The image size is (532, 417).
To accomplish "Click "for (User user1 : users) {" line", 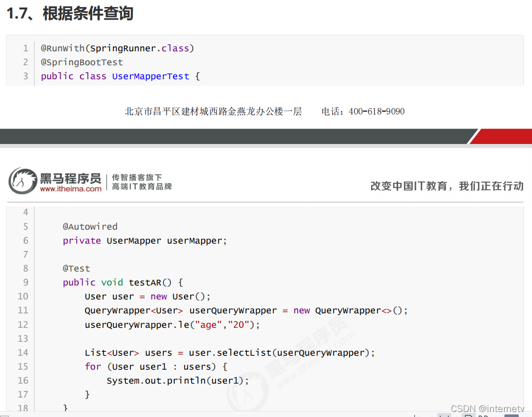I will pos(156,367).
